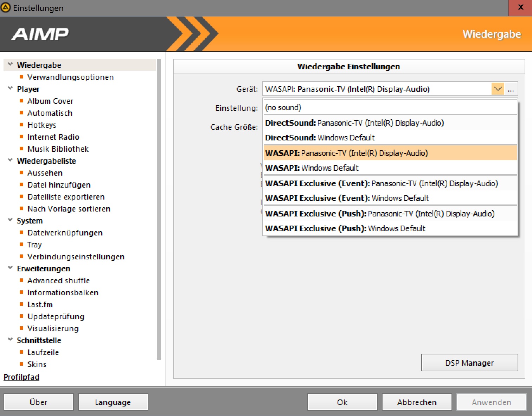The width and height of the screenshot is (532, 416).
Task: Open Skins settings
Action: (x=37, y=364)
